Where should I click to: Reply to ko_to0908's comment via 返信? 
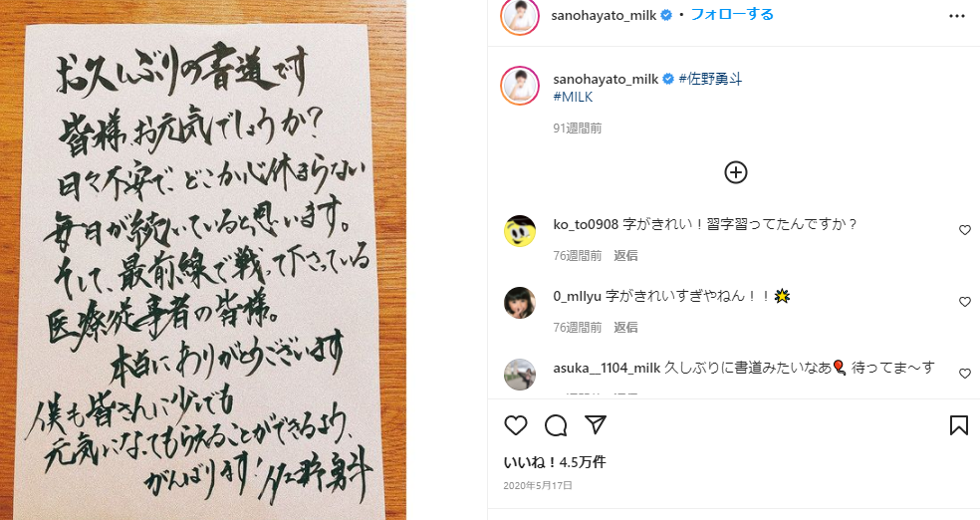click(625, 256)
